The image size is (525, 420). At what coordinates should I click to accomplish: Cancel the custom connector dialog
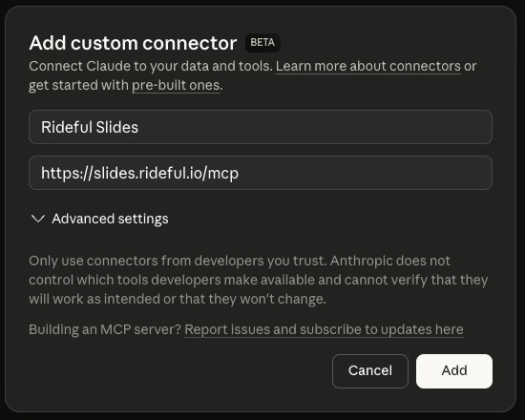click(x=370, y=371)
